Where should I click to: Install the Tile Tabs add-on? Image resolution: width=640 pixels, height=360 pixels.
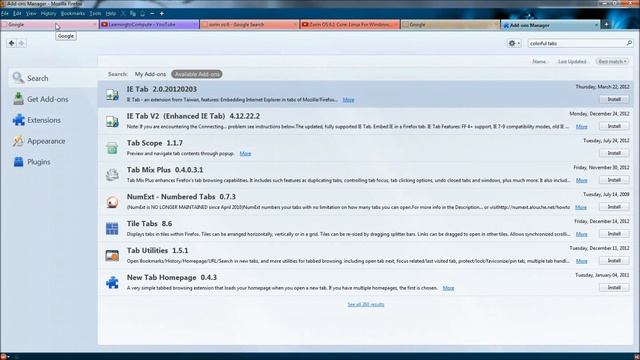pos(614,234)
